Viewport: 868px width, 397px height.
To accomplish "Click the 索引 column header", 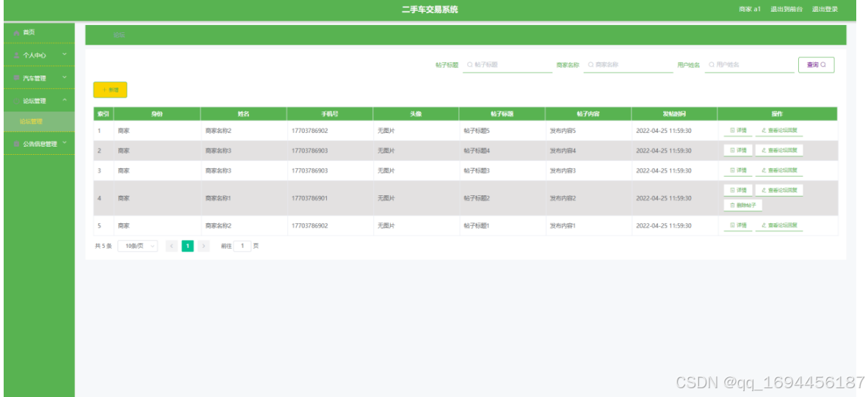I will 103,114.
